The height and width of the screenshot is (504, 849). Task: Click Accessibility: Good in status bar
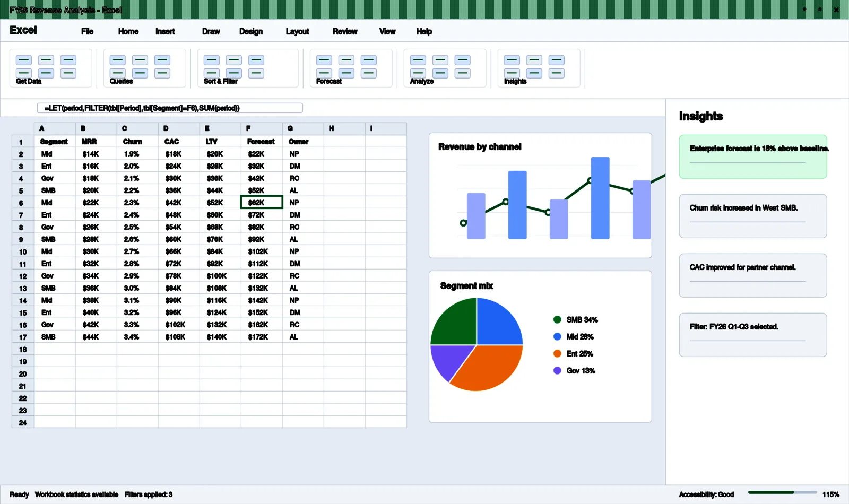click(706, 494)
